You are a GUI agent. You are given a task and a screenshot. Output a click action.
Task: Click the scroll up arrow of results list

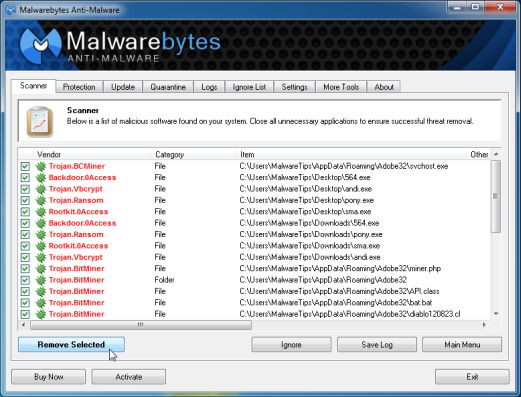click(496, 154)
